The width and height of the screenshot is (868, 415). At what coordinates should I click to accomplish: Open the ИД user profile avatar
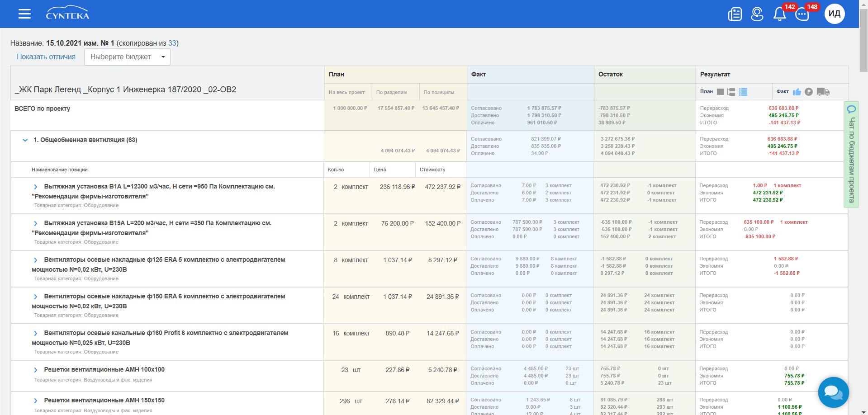pos(834,14)
